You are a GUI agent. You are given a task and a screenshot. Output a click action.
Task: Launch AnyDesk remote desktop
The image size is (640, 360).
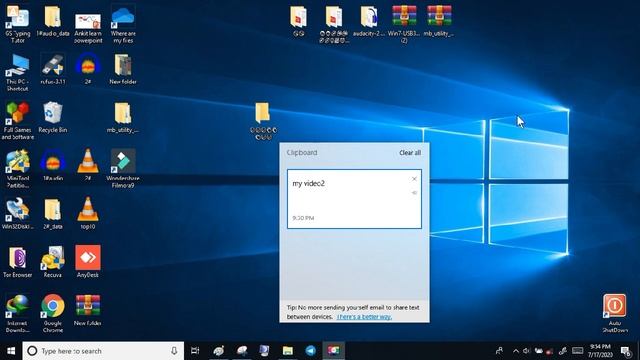click(88, 262)
